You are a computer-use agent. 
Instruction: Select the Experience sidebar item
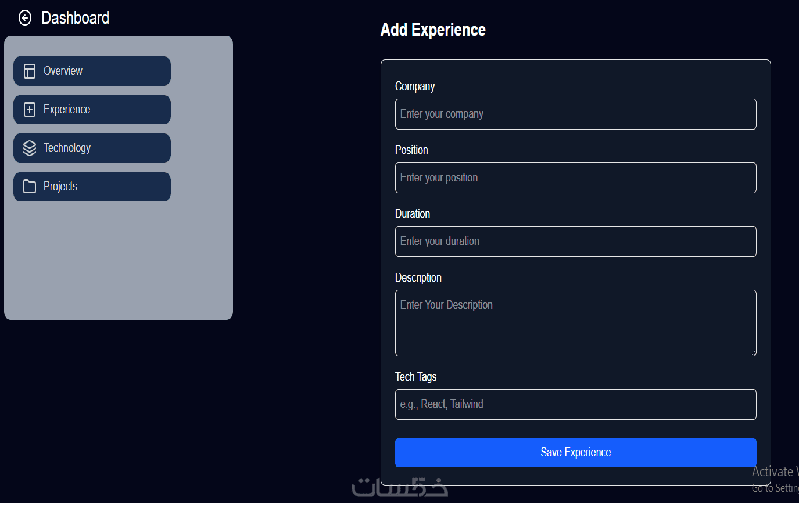coord(92,109)
